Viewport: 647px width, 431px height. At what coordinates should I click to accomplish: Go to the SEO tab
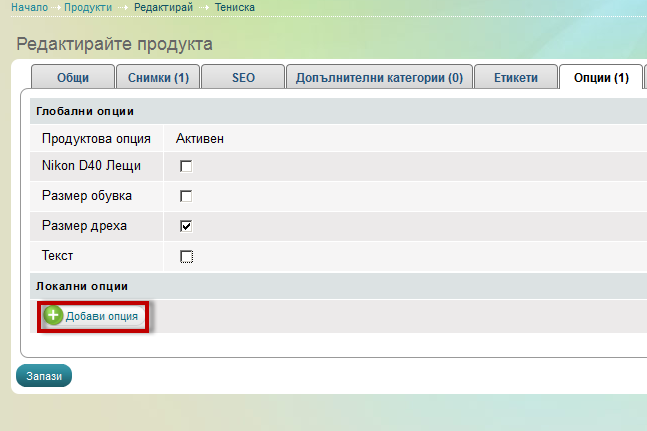click(243, 78)
